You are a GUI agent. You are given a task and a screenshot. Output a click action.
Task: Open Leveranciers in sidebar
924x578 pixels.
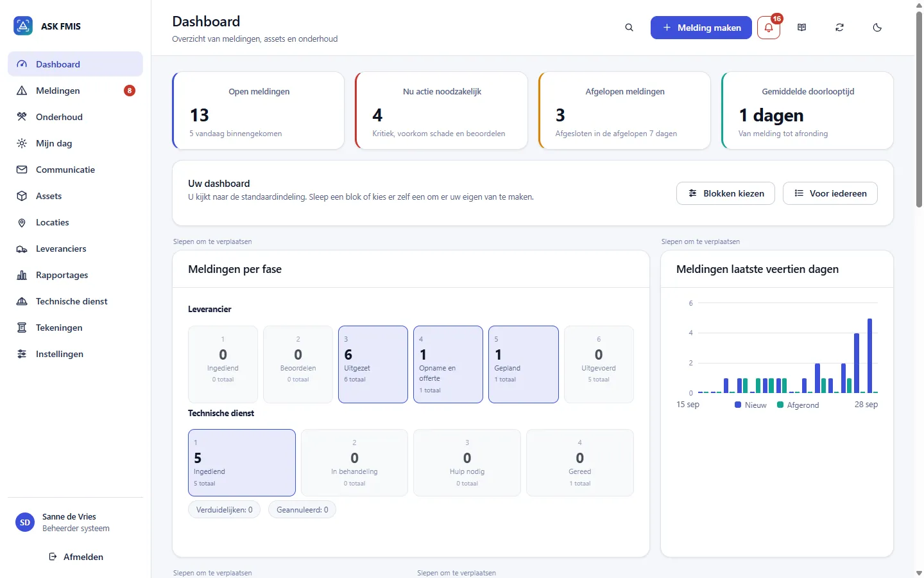pos(75,249)
